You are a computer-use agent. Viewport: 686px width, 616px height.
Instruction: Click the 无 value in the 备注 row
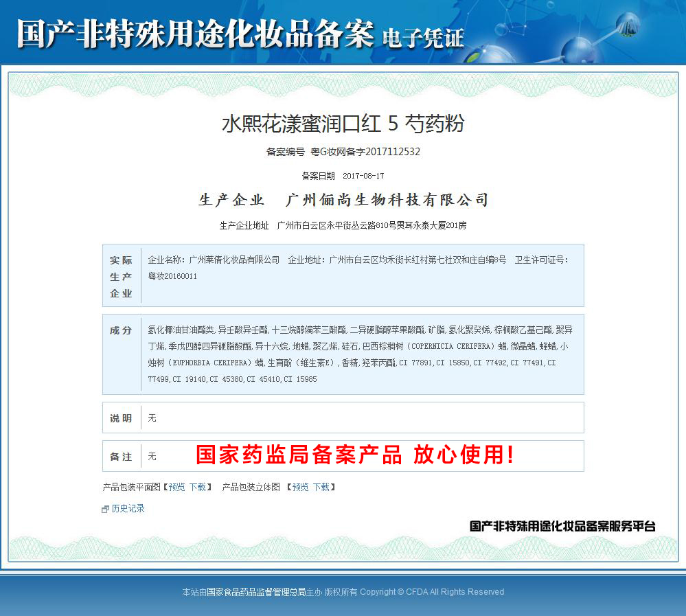[x=152, y=456]
